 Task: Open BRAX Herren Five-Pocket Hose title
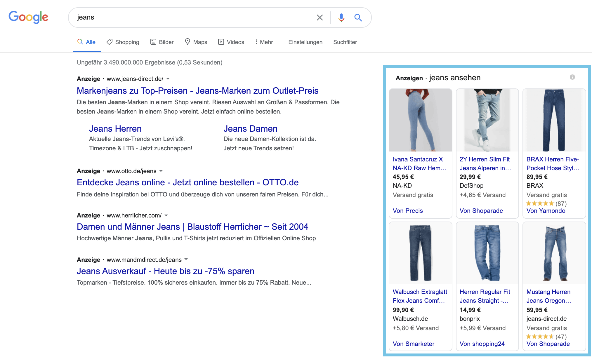tap(553, 164)
